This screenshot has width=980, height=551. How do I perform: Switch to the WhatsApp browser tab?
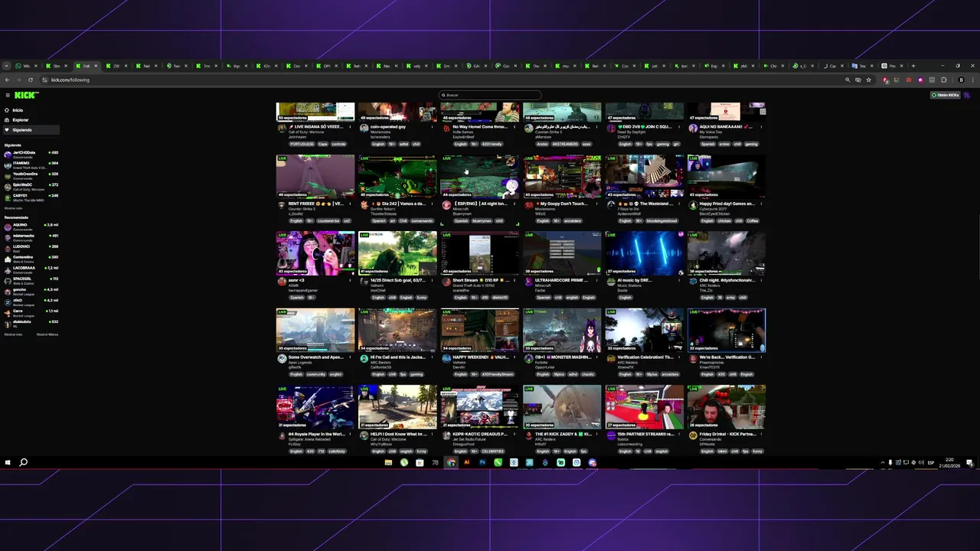[x=27, y=66]
